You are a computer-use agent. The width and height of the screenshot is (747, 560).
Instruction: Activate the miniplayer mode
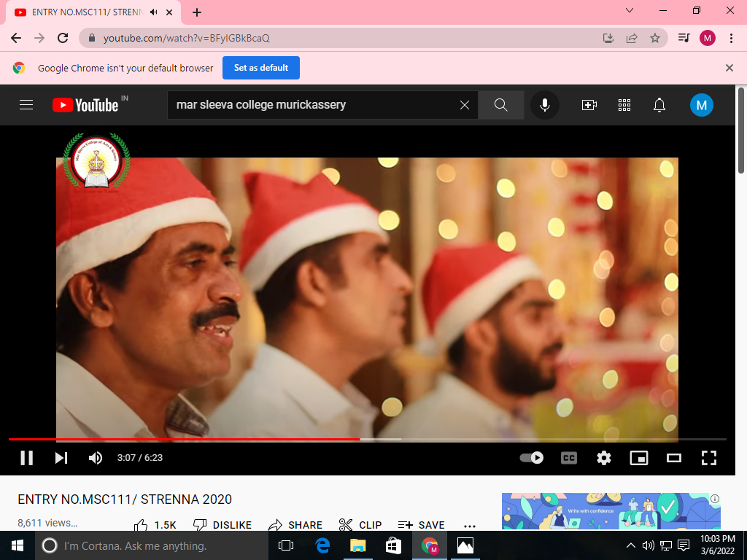coord(639,458)
